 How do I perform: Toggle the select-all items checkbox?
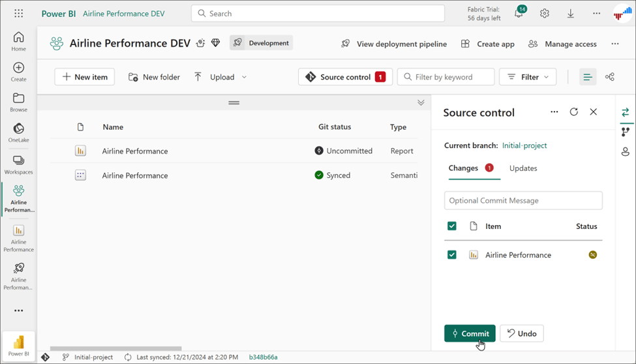[452, 226]
